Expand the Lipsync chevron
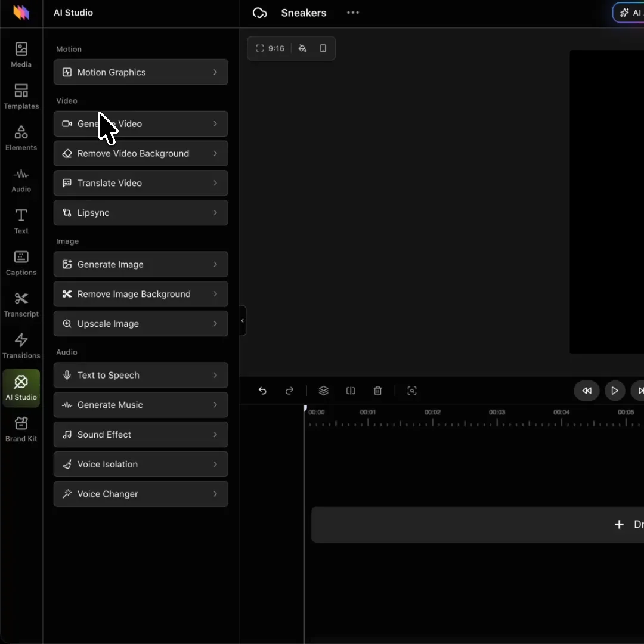The height and width of the screenshot is (644, 644). click(215, 213)
